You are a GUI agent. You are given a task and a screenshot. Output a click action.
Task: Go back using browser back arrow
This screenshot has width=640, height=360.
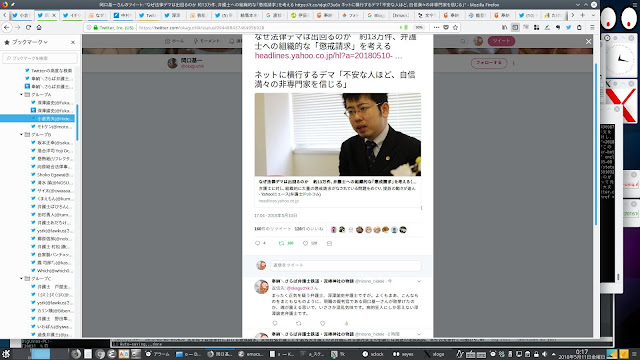(7, 27)
